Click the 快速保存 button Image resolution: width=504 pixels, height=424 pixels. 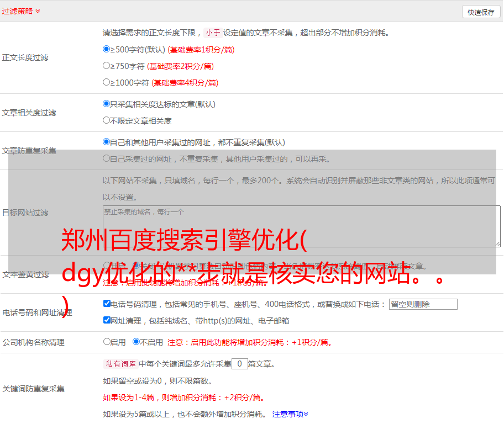click(x=481, y=12)
